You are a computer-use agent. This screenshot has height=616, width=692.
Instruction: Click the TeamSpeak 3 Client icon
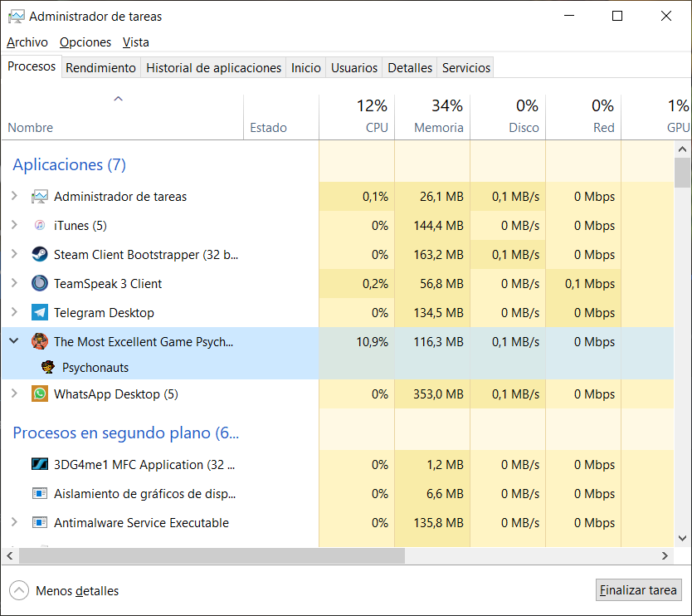point(39,283)
